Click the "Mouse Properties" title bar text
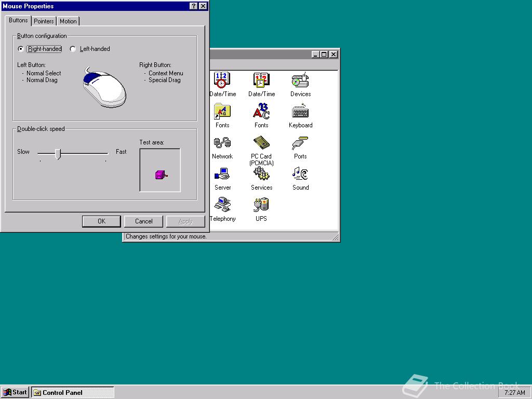 28,6
